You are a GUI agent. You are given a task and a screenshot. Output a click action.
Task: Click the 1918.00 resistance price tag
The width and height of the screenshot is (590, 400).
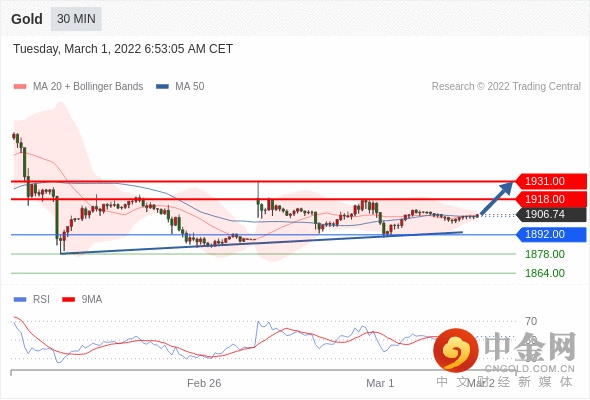[551, 199]
